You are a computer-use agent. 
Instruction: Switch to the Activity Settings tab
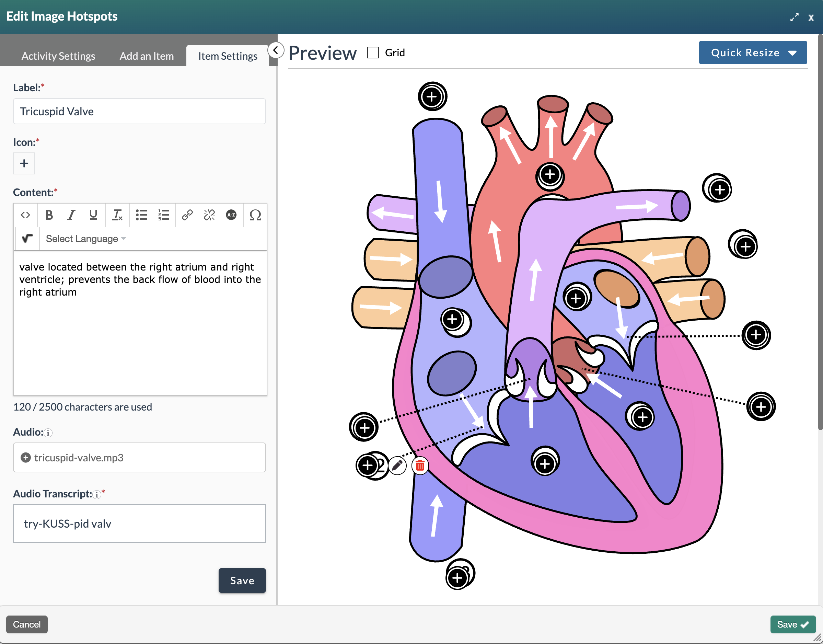click(x=58, y=56)
